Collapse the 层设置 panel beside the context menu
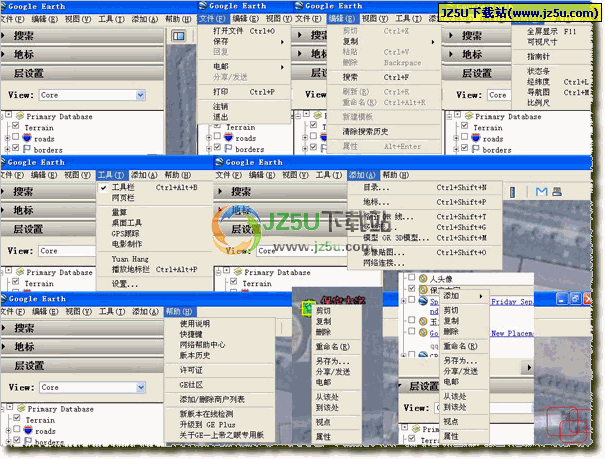This screenshot has width=605, height=459. point(400,386)
